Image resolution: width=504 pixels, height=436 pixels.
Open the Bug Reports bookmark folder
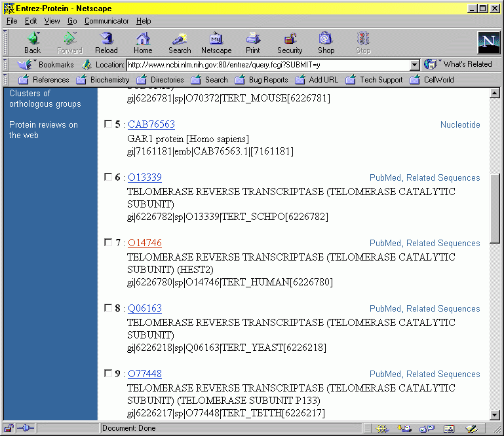tap(262, 80)
